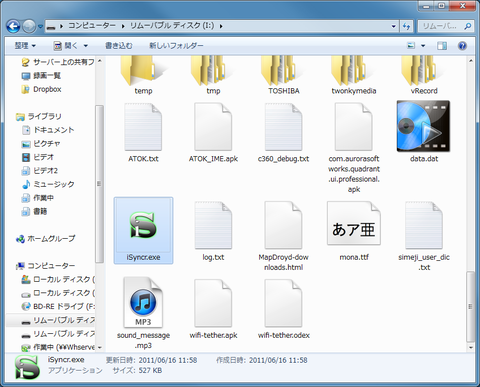Open the view options dropdown arrow

click(x=423, y=46)
